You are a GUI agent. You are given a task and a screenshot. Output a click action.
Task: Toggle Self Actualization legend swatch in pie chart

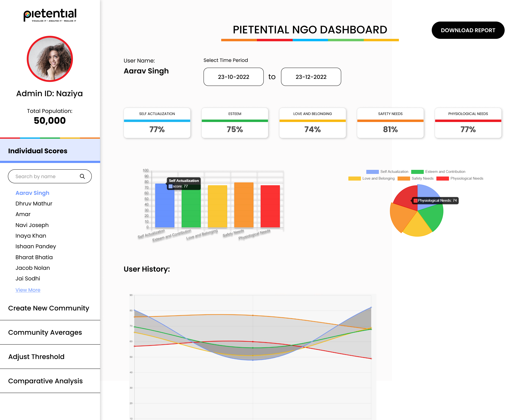pyautogui.click(x=372, y=172)
